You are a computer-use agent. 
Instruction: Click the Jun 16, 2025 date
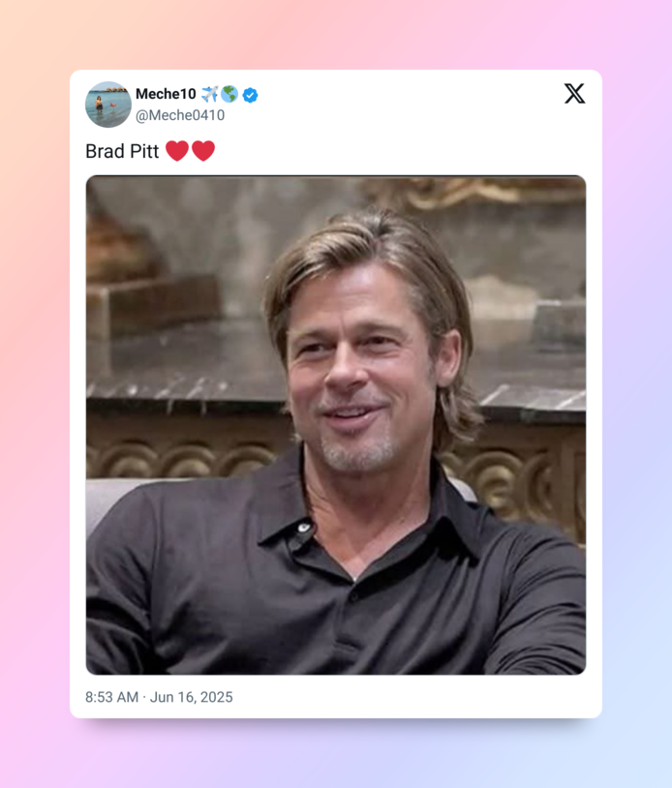tap(192, 697)
